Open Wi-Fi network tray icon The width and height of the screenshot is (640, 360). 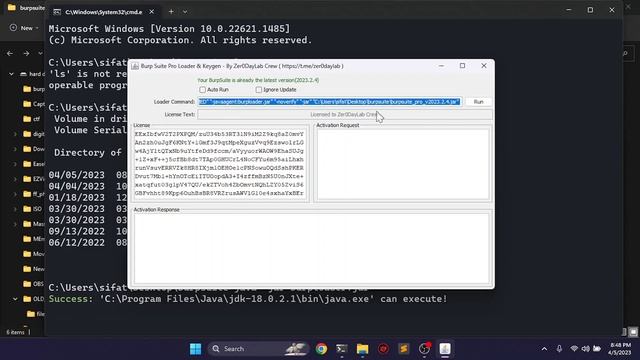[574, 349]
